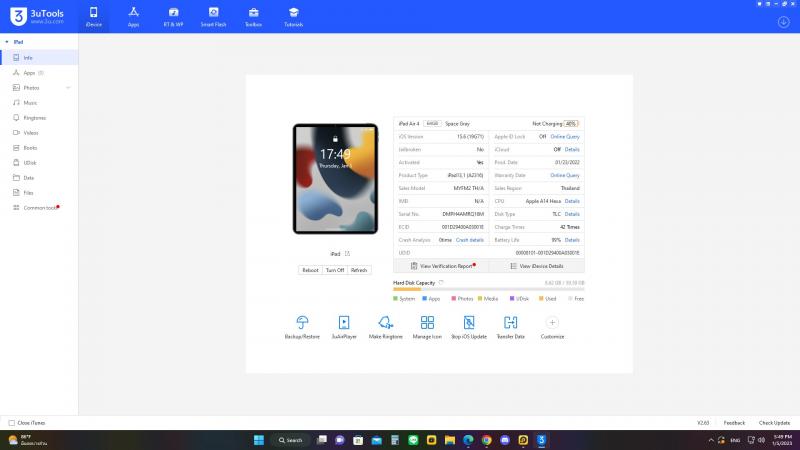This screenshot has width=800, height=450.
Task: Open the Smart Flash tab
Action: [x=213, y=17]
